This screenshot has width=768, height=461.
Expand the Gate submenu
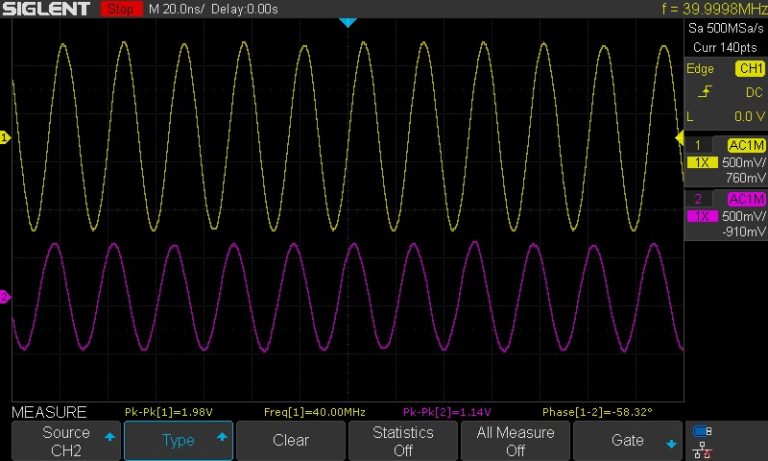629,440
